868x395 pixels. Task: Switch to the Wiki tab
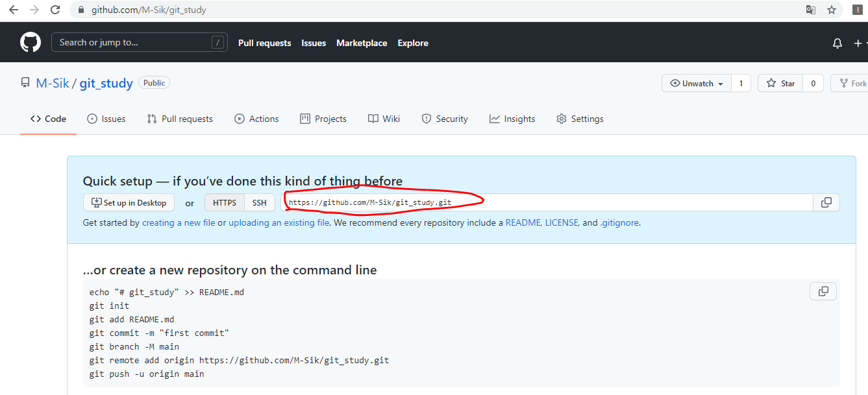(x=384, y=119)
